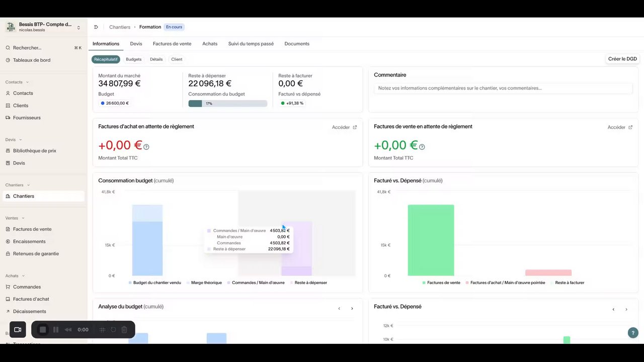644x362 pixels.
Task: Click the Décaissements arrow icon in sidebar
Action: point(8,311)
